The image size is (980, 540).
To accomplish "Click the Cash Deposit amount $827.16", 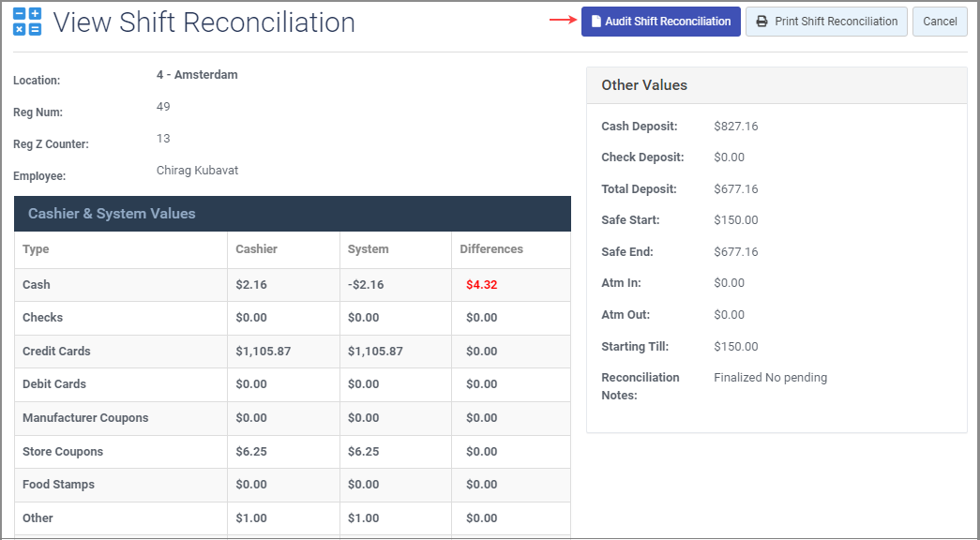I will pyautogui.click(x=735, y=127).
